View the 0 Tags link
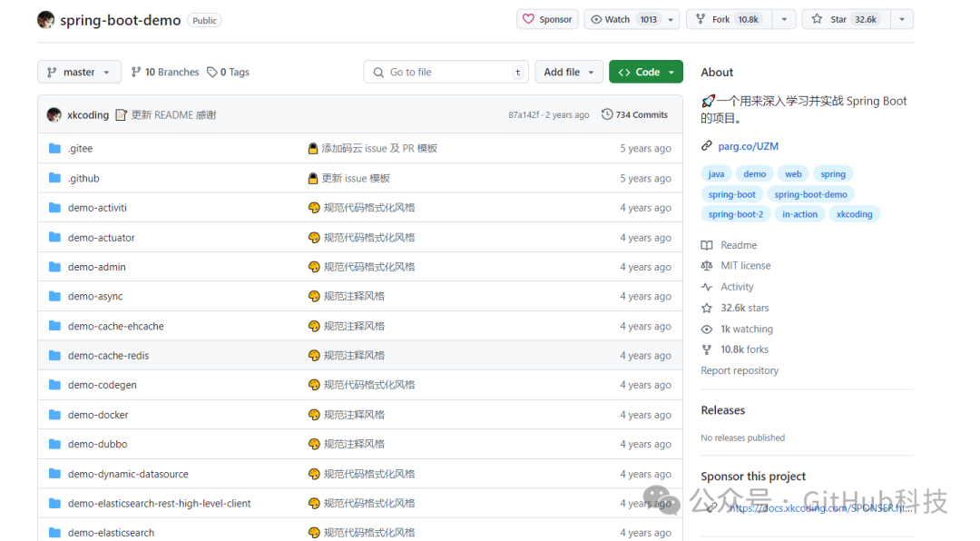Viewport: 980px width, 541px height. click(x=228, y=72)
